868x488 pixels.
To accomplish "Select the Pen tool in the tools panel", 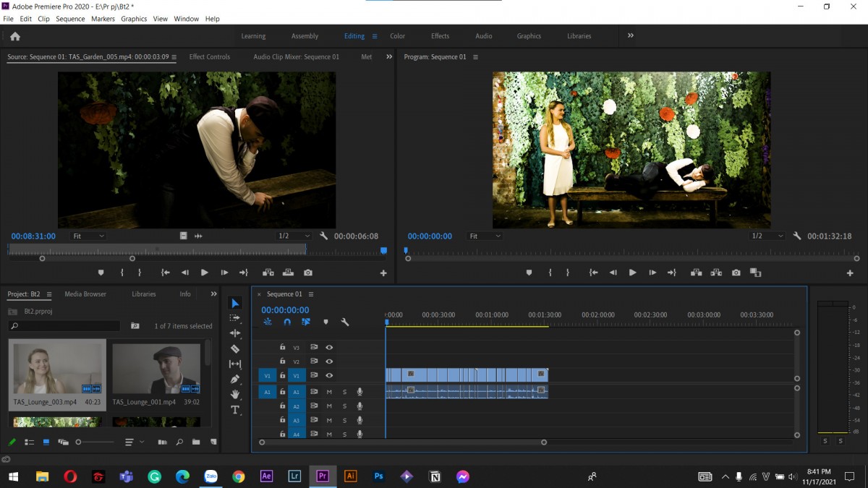I will [234, 379].
